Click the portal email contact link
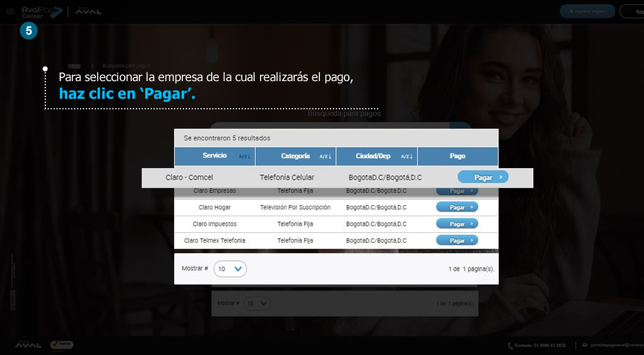The height and width of the screenshot is (355, 644). 612,346
